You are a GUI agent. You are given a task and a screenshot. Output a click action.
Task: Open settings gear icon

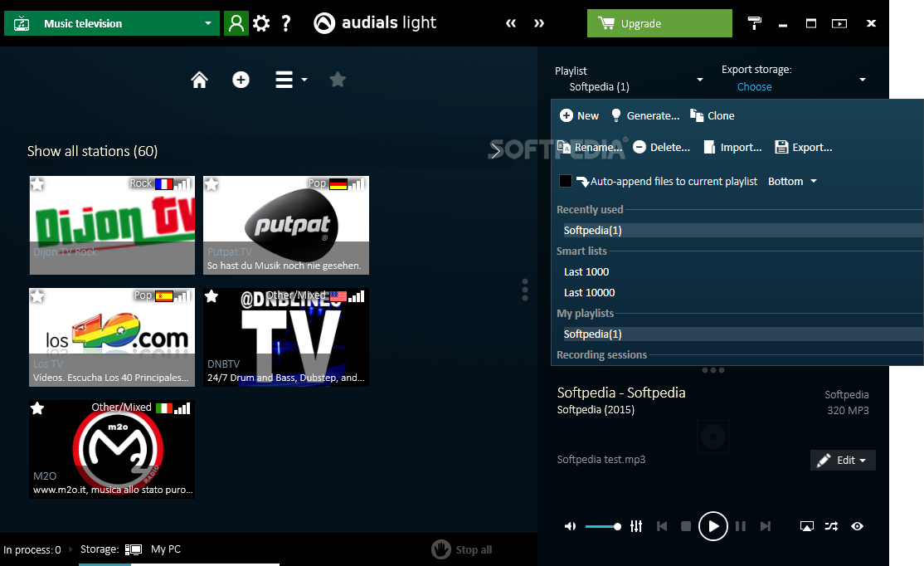coord(261,23)
